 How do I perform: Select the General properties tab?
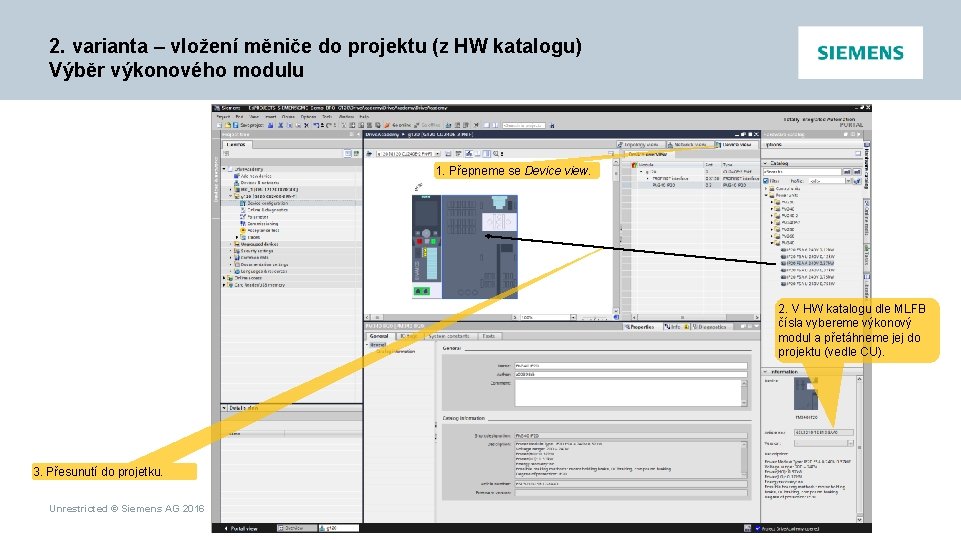(x=379, y=336)
